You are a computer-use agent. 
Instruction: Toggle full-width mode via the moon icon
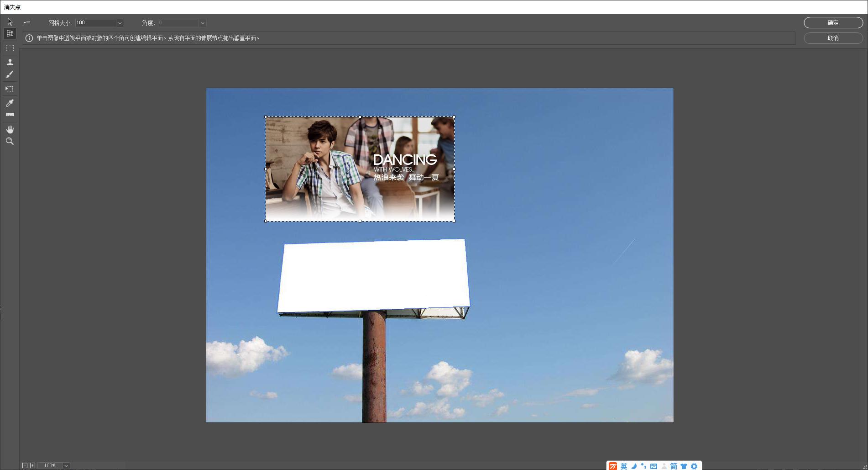point(634,466)
